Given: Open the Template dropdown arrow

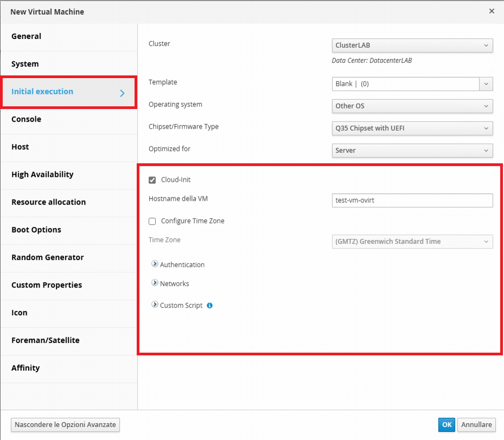Looking at the screenshot, I should (x=486, y=84).
